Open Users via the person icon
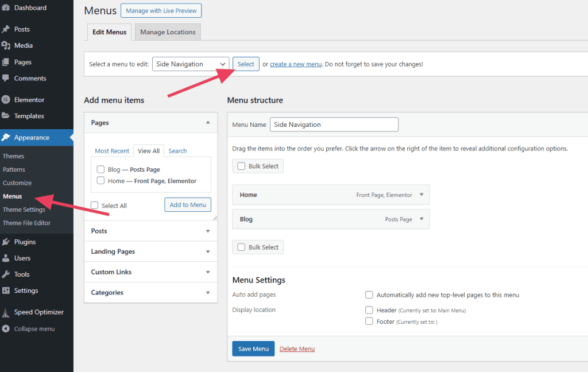 pos(6,258)
